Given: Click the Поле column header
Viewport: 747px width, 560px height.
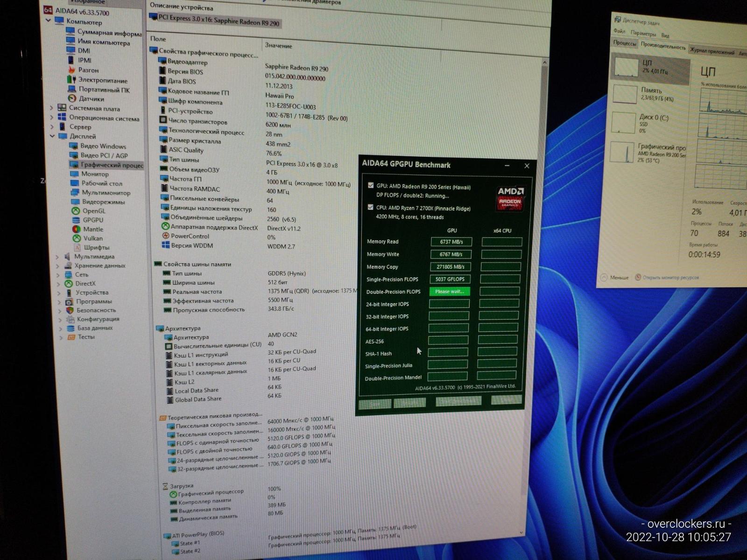Looking at the screenshot, I should point(158,39).
